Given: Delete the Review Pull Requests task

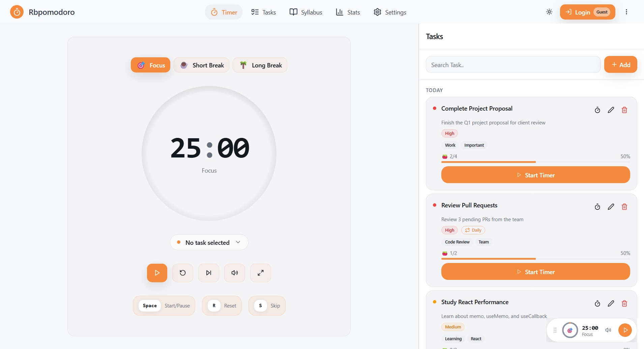Looking at the screenshot, I should pos(624,207).
